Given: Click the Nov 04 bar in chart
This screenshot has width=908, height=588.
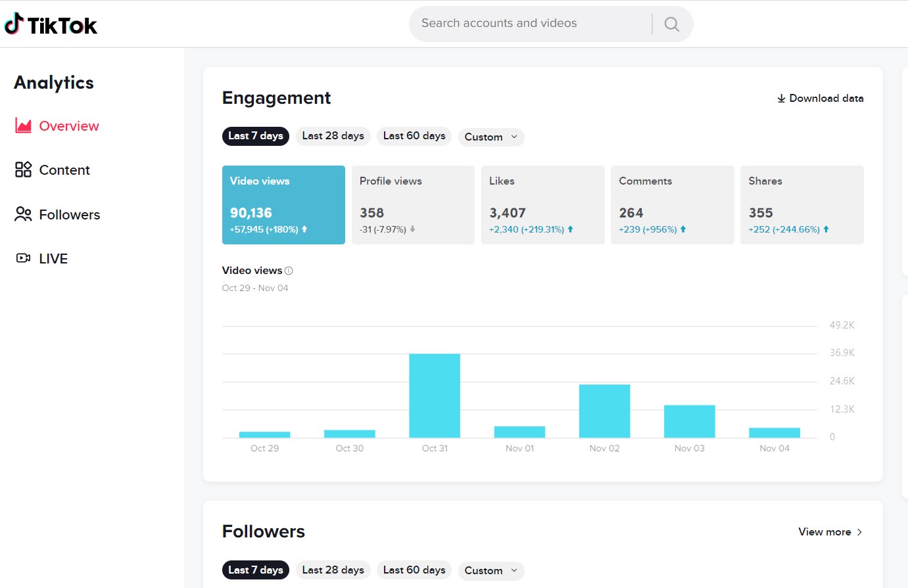Looking at the screenshot, I should [x=775, y=432].
